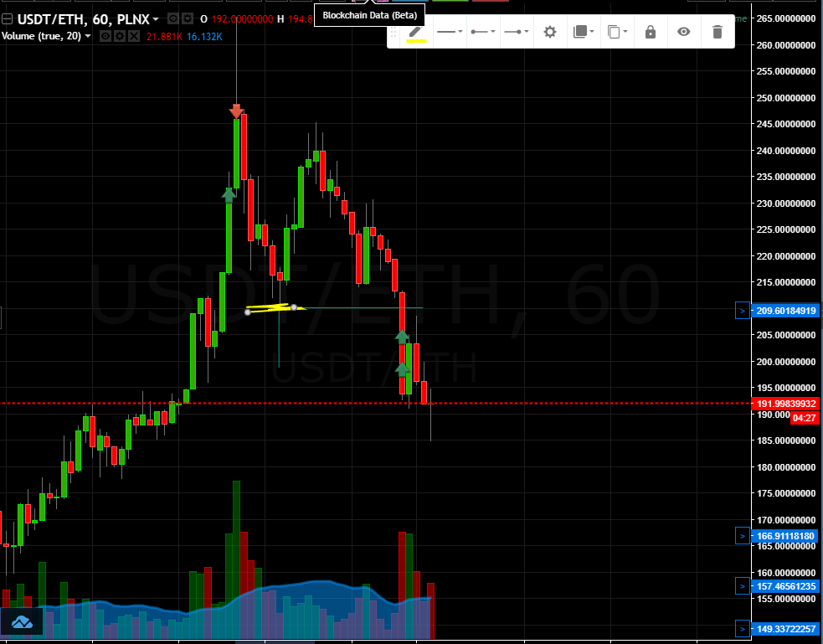Click the Blockchain Data (Beta) tooltip
823x644 pixels.
369,15
